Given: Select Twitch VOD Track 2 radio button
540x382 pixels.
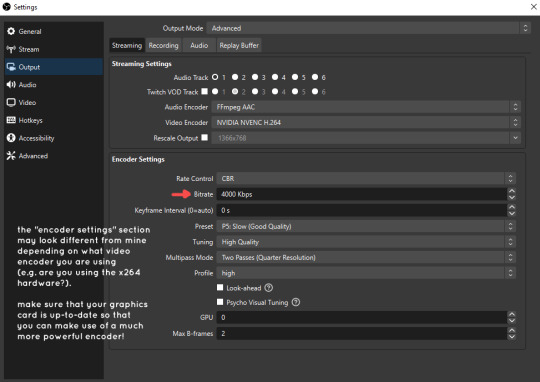Looking at the screenshot, I should (235, 92).
